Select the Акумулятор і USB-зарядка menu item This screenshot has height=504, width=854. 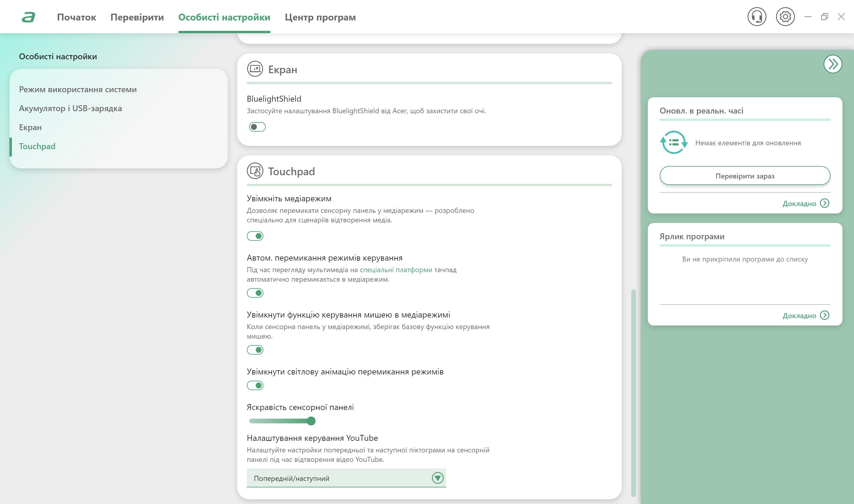coord(70,108)
